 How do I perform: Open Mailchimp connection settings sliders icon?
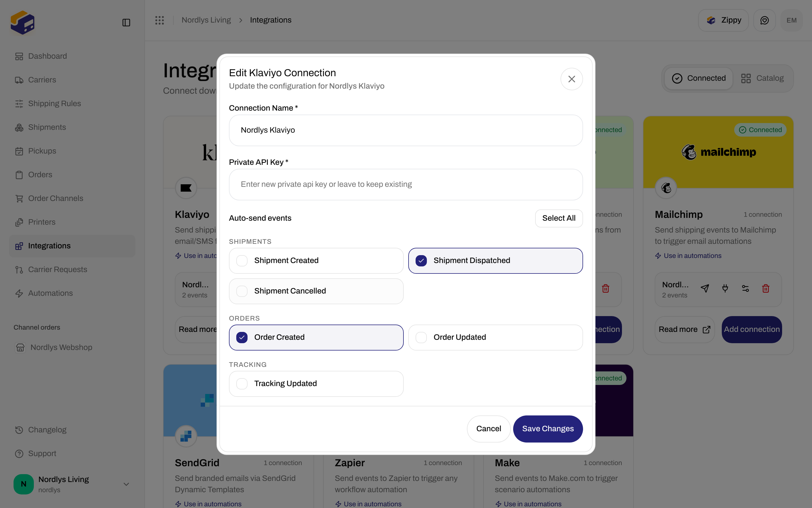pyautogui.click(x=745, y=288)
